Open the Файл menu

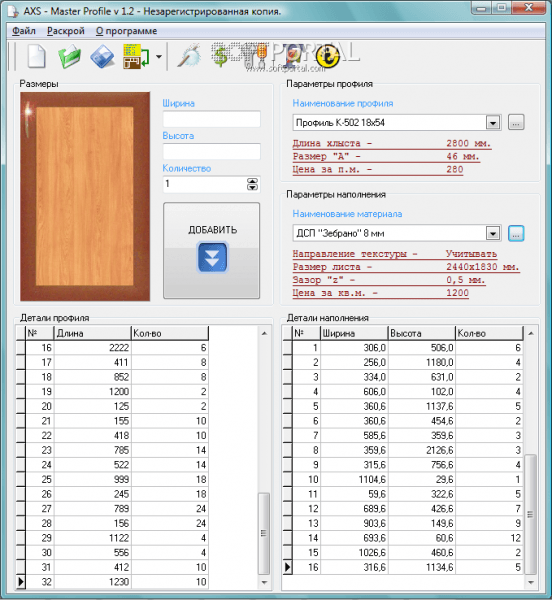[24, 31]
